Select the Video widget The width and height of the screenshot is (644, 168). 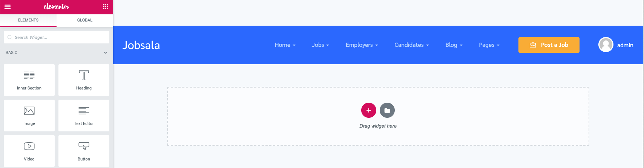point(29,151)
